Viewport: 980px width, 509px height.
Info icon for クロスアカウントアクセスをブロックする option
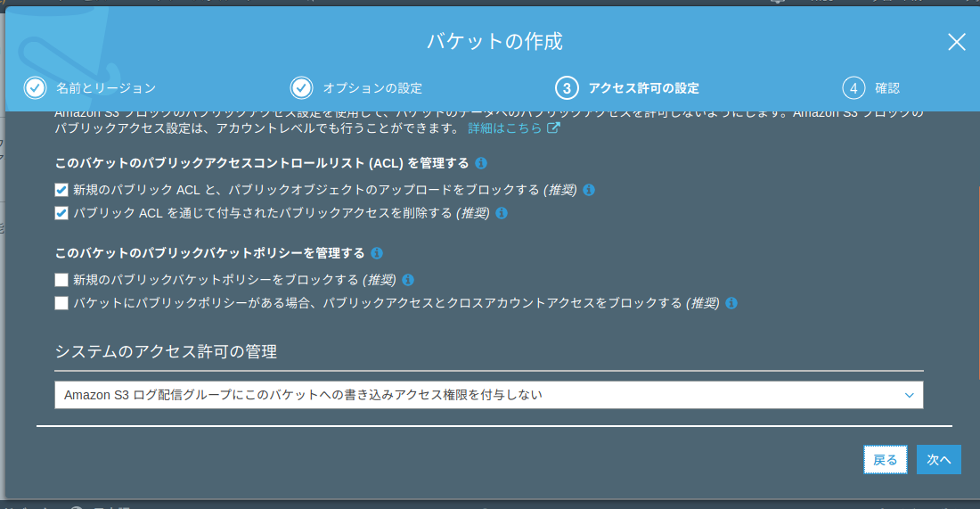[x=731, y=303]
